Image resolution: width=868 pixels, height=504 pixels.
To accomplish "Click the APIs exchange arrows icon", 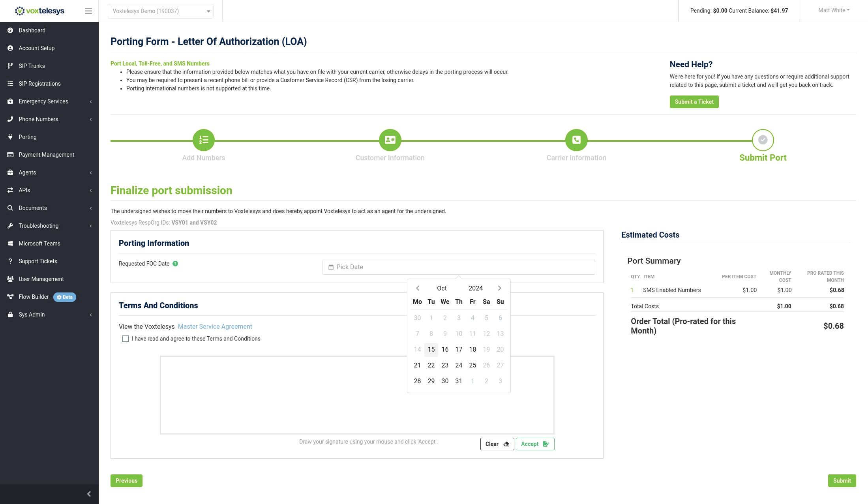I will click(10, 190).
